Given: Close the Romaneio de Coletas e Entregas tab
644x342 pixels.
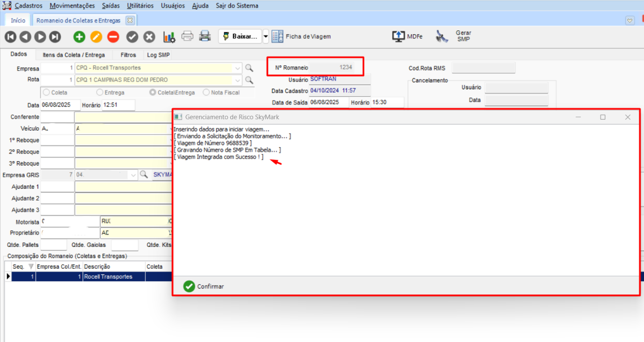Looking at the screenshot, I should [x=129, y=21].
